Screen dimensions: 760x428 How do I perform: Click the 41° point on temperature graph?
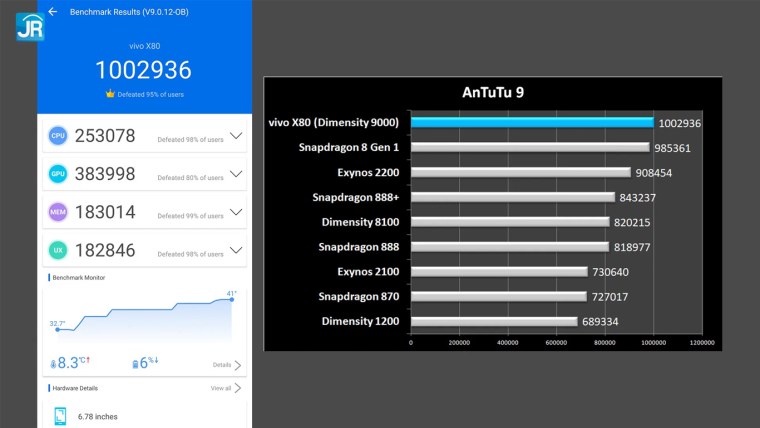point(232,299)
